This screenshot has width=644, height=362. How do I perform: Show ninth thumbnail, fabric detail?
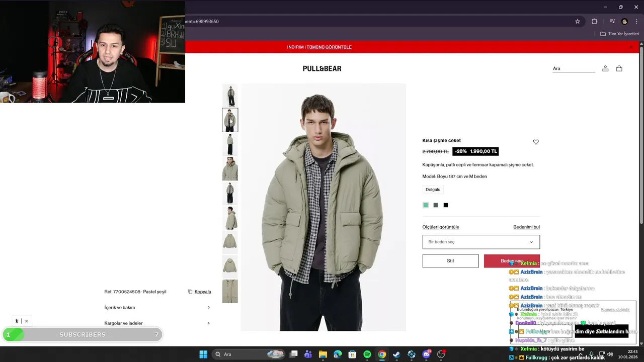coord(230,291)
